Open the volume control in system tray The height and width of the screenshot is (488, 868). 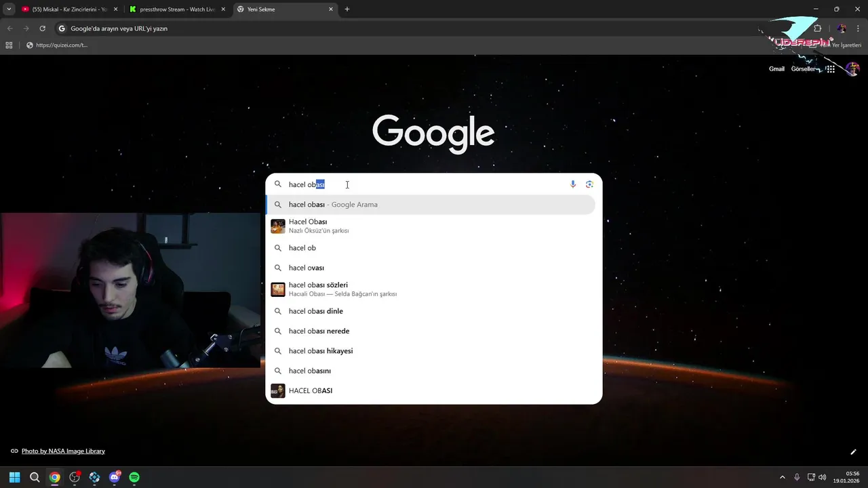pos(823,477)
